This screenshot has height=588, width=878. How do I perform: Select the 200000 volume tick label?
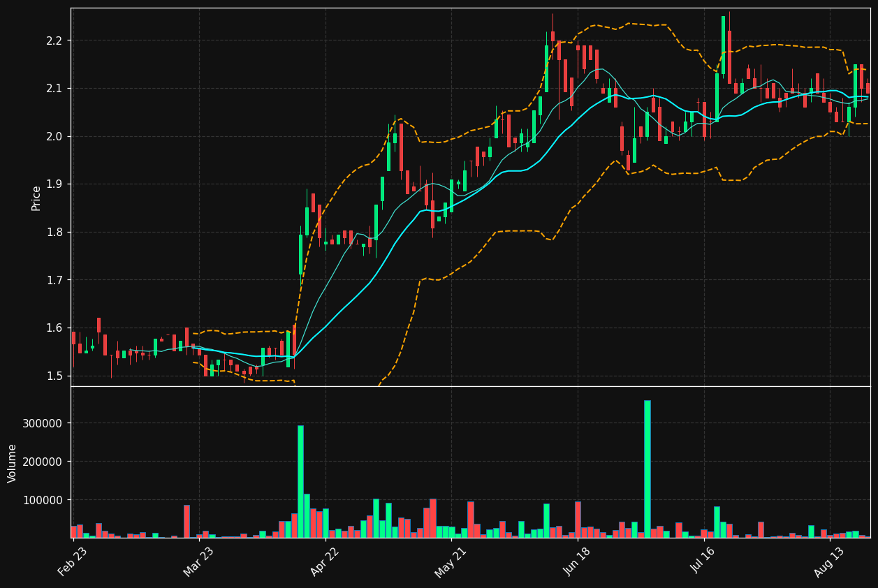click(43, 462)
